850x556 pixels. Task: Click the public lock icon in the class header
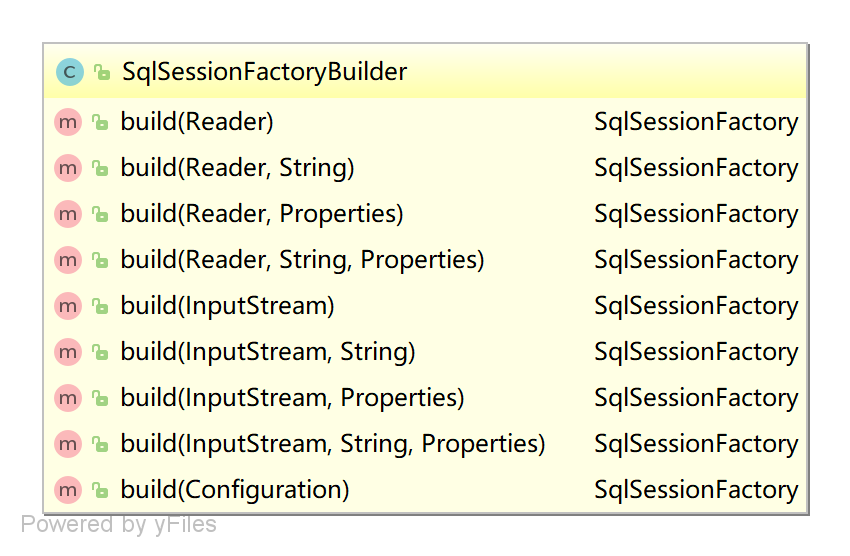tap(101, 72)
